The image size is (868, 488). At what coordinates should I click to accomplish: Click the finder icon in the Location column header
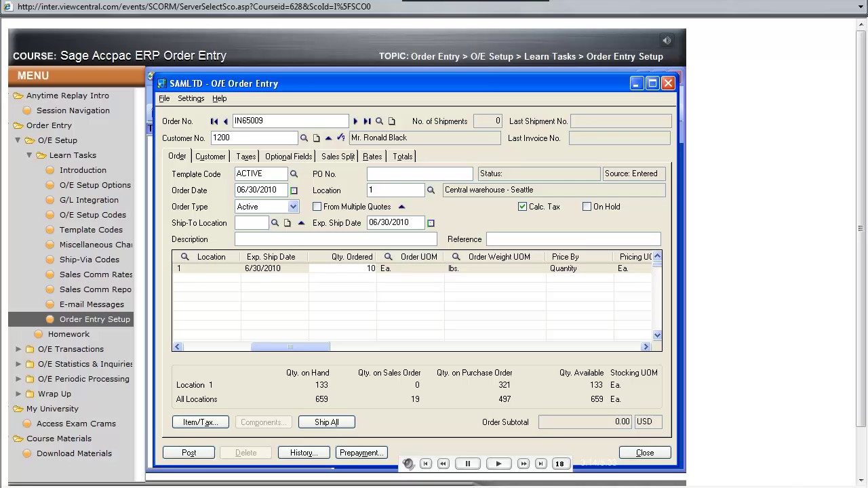[x=184, y=257]
